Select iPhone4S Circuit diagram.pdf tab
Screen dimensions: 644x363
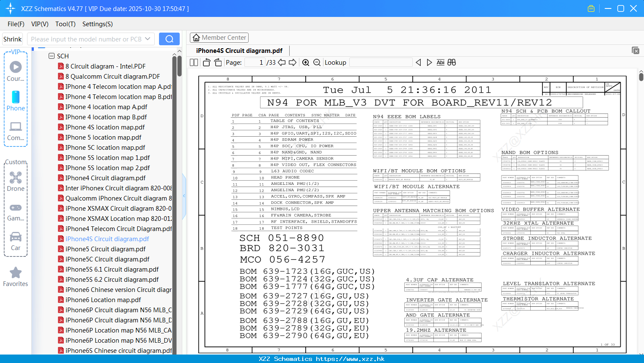coord(239,50)
